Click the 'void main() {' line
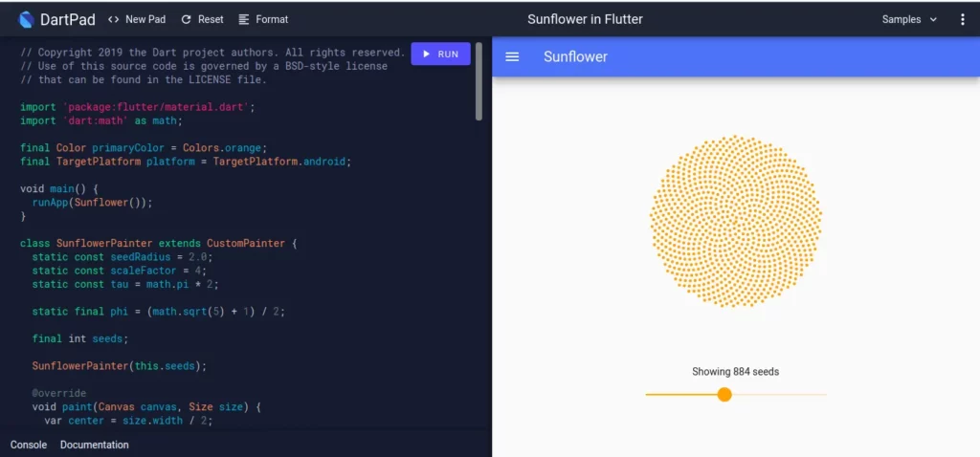The image size is (980, 457). coord(59,189)
